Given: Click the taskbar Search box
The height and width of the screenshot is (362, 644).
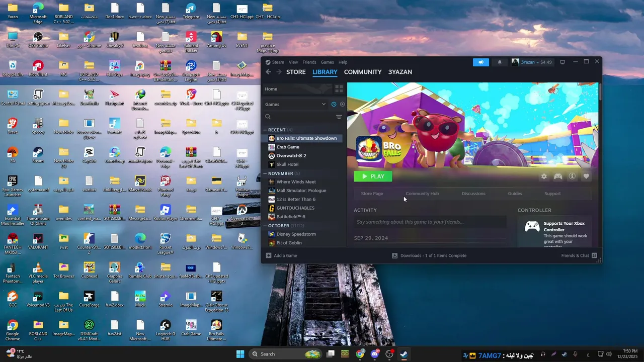Looking at the screenshot, I should tap(285, 354).
